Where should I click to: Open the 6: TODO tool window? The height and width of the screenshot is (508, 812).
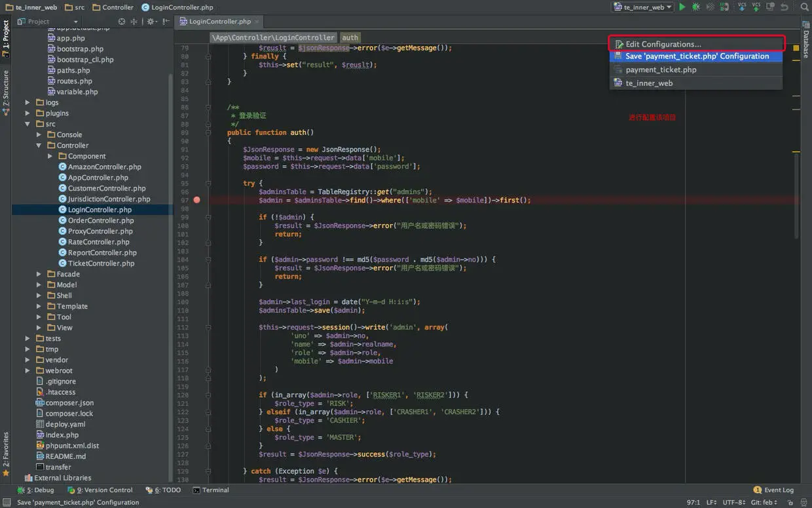point(164,490)
